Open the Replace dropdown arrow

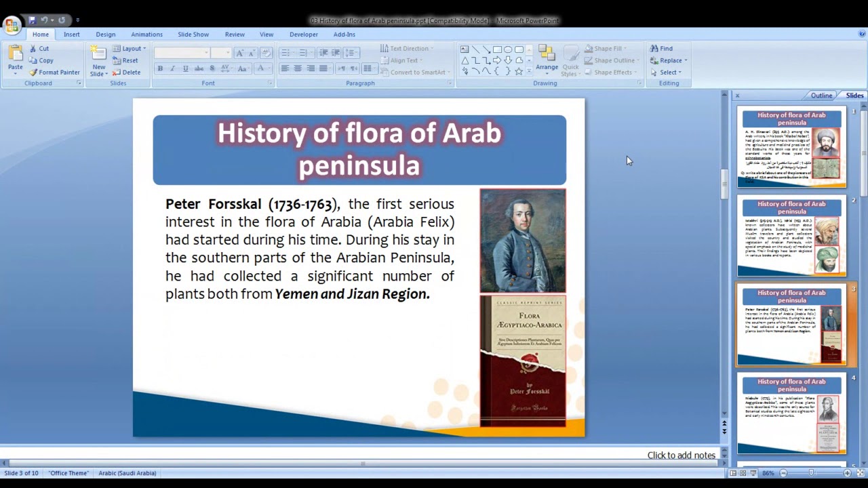[686, 60]
